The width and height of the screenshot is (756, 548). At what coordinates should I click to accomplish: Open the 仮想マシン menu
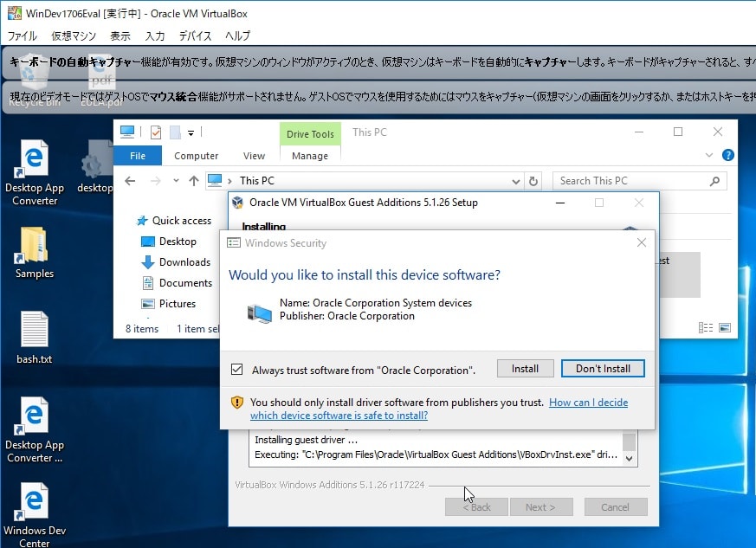click(x=74, y=35)
